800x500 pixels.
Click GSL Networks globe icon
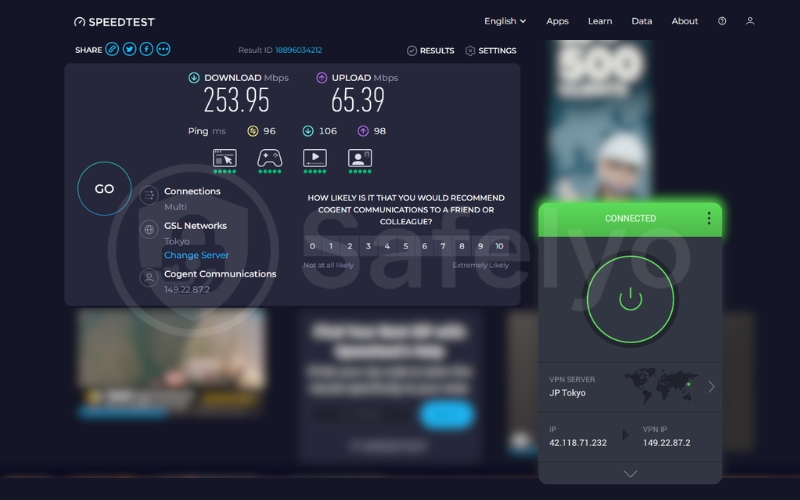[149, 230]
